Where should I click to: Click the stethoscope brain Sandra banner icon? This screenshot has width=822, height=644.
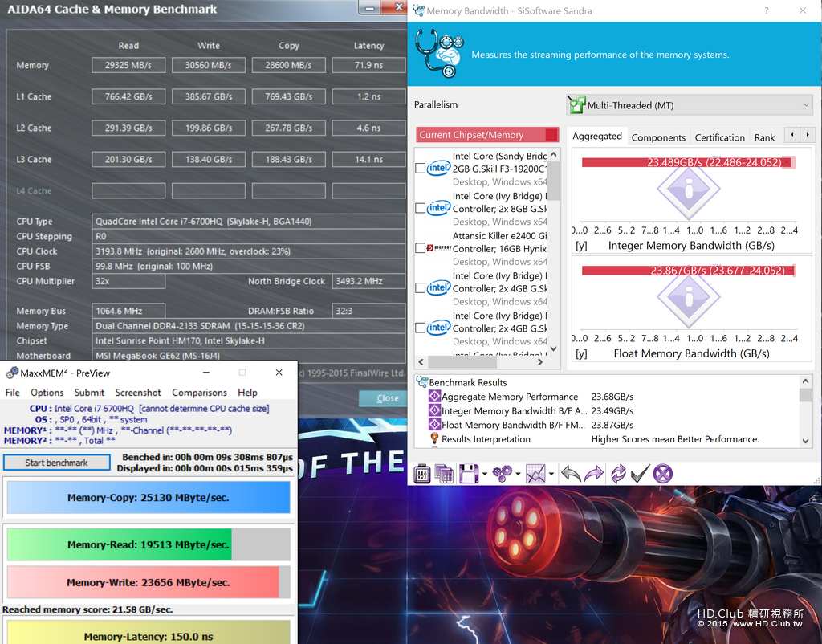pyautogui.click(x=439, y=54)
